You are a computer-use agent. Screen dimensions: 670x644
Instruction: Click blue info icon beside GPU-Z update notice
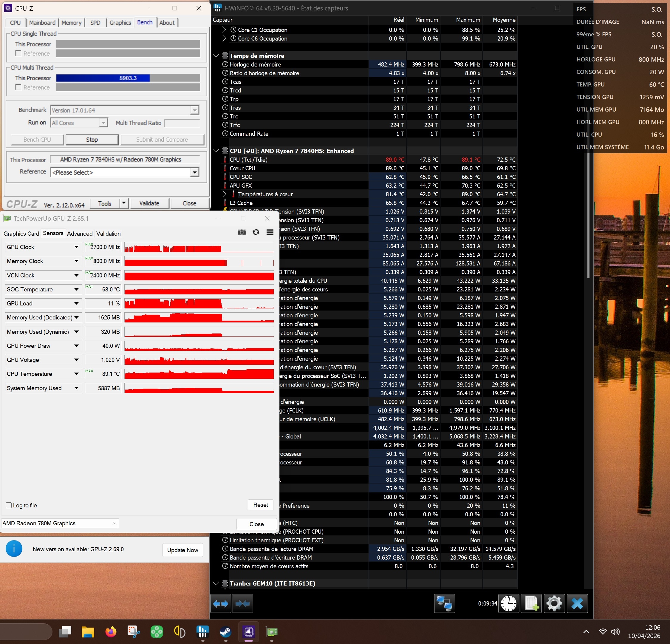pyautogui.click(x=14, y=549)
